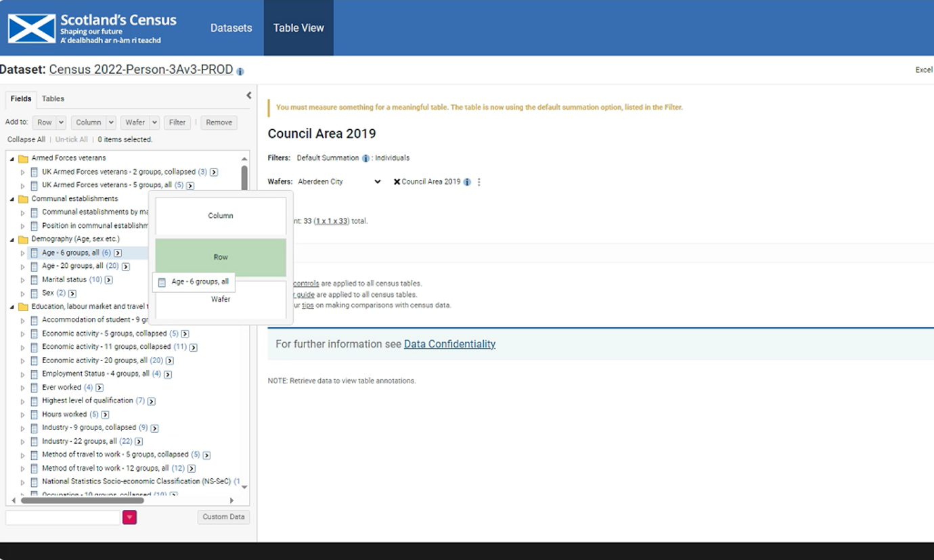Open the Council Area 2019 three-dot menu
This screenshot has width=934, height=560.
[x=479, y=182]
